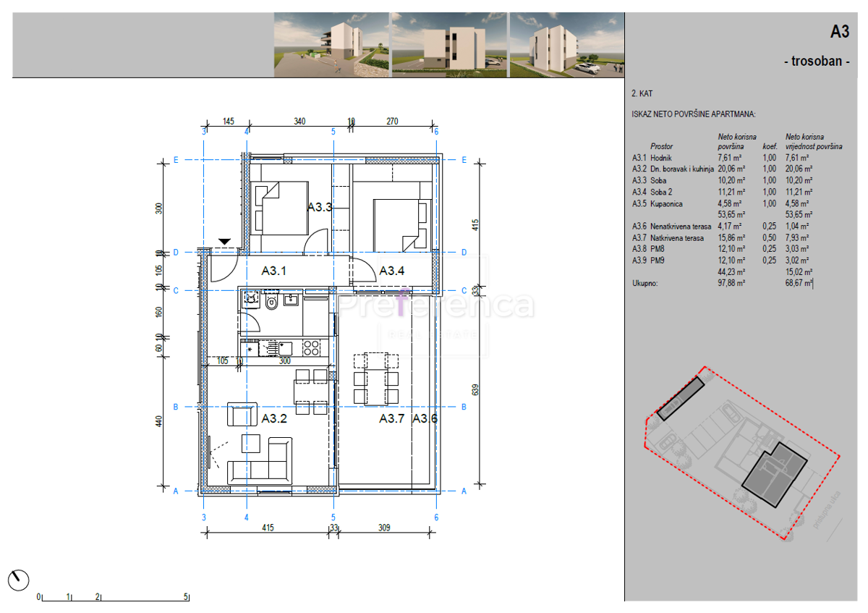This screenshot has height=613, width=868.
Task: Click the subtotal '44,23 m²'
Action: [732, 273]
